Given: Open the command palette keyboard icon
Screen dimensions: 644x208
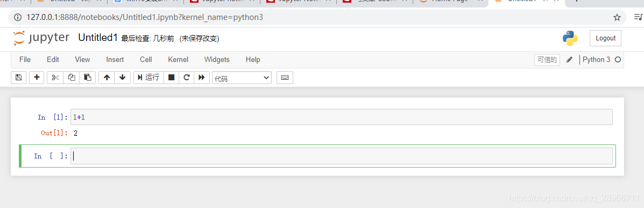Looking at the screenshot, I should pos(285,77).
